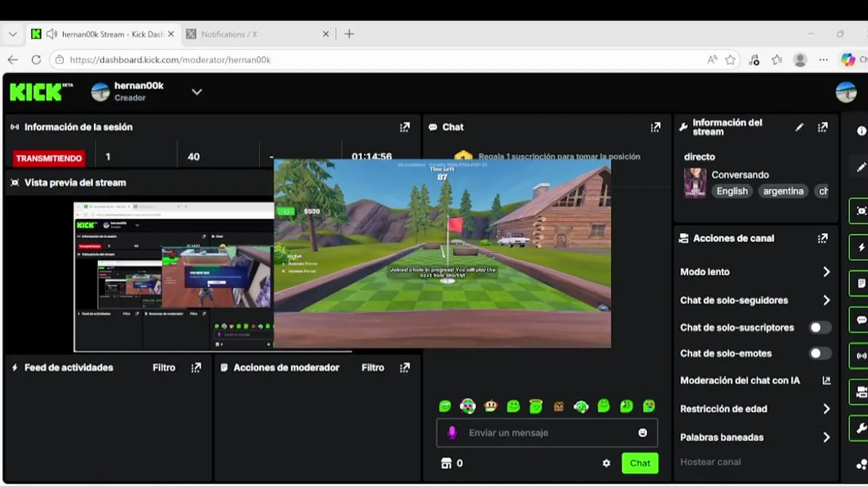Pop out the Feed de actividades panel
Image resolution: width=868 pixels, height=487 pixels.
pyautogui.click(x=196, y=368)
